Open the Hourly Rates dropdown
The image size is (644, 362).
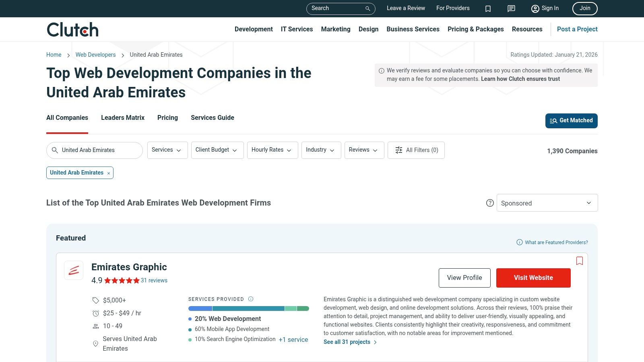(272, 150)
